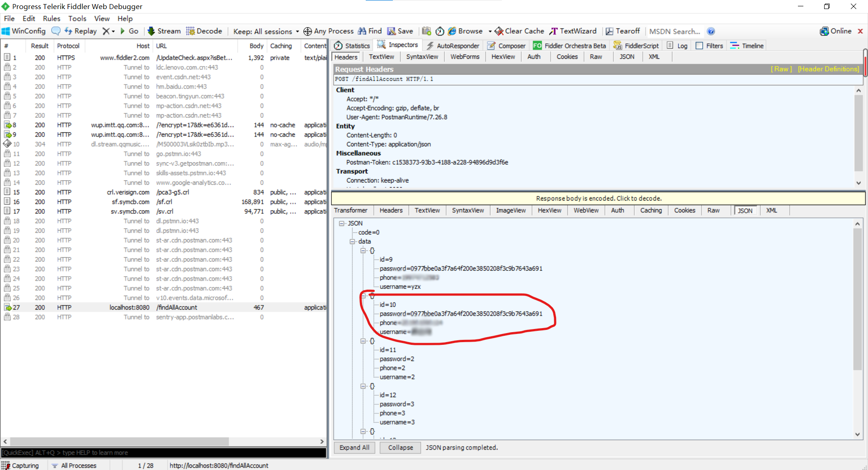Image resolution: width=868 pixels, height=470 pixels.
Task: Click the QuickExec command box
Action: pyautogui.click(x=164, y=452)
